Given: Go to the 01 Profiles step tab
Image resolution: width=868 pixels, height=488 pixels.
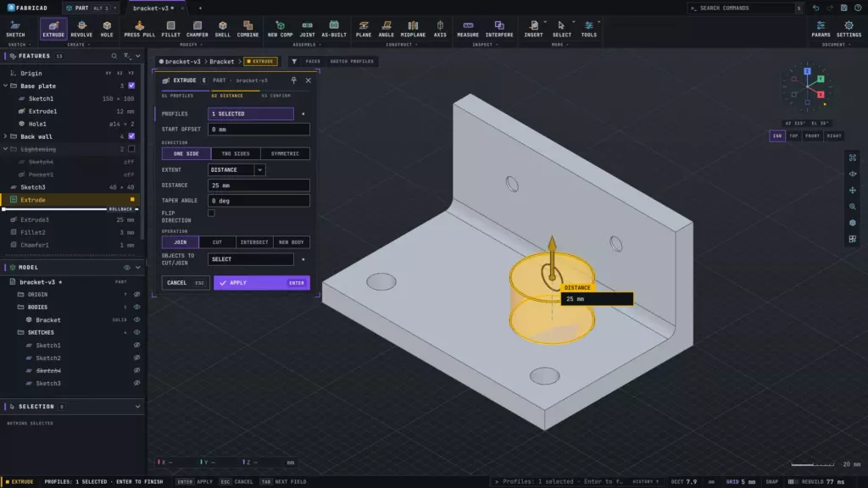Looking at the screenshot, I should (x=178, y=96).
